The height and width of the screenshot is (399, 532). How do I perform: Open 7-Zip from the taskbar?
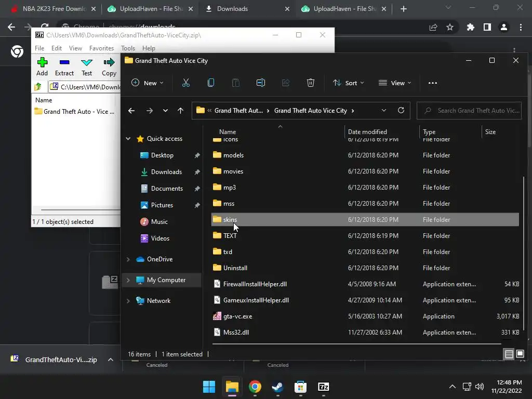coord(323,387)
